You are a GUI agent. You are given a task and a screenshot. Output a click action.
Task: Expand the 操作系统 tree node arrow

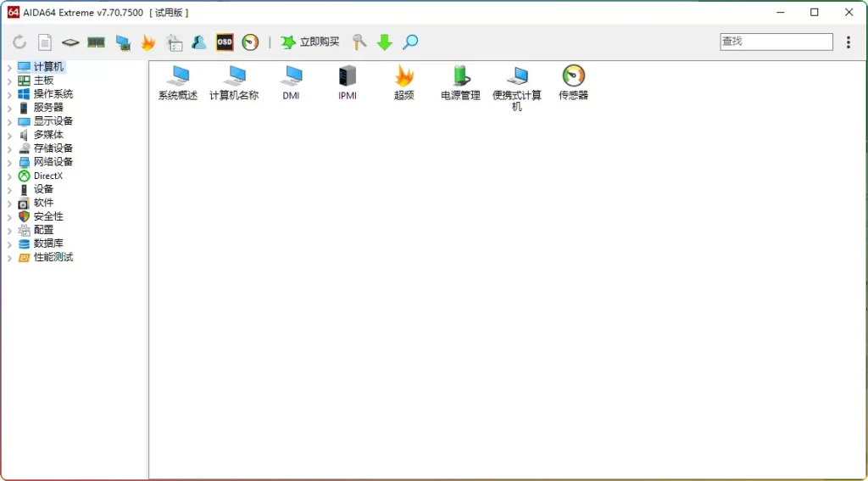coord(9,95)
